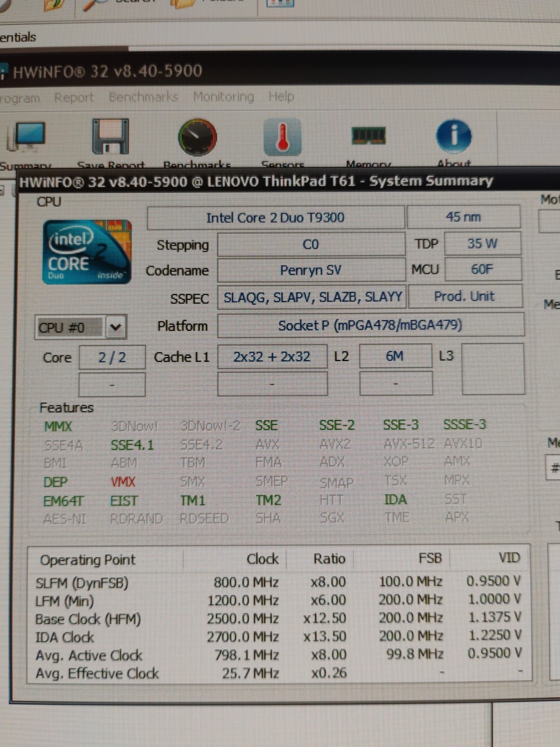The image size is (560, 747).
Task: Open the Benchmarks menu
Action: 143,97
